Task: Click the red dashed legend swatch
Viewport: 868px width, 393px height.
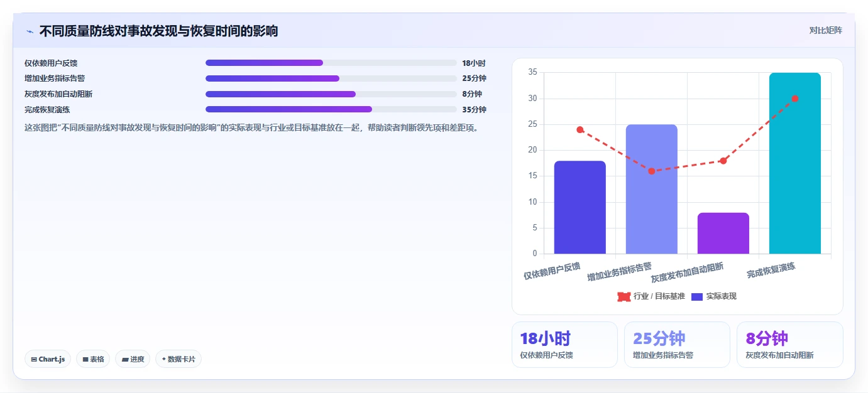Action: [x=624, y=296]
